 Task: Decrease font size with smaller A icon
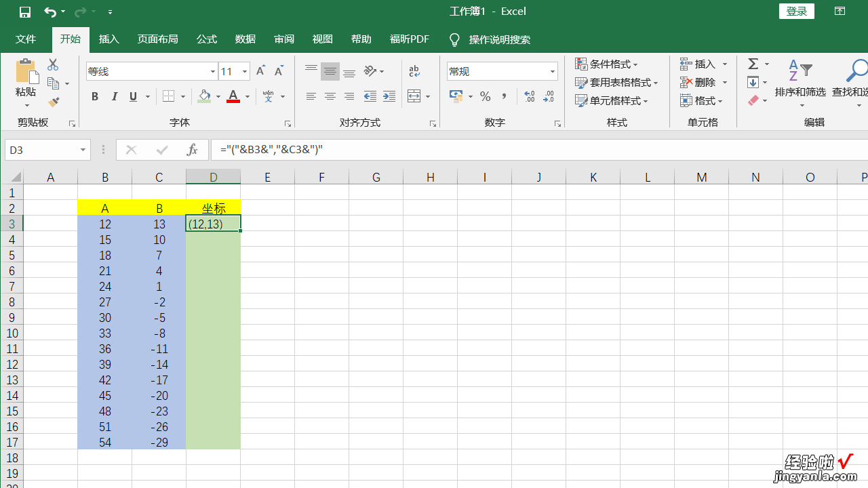[x=279, y=71]
